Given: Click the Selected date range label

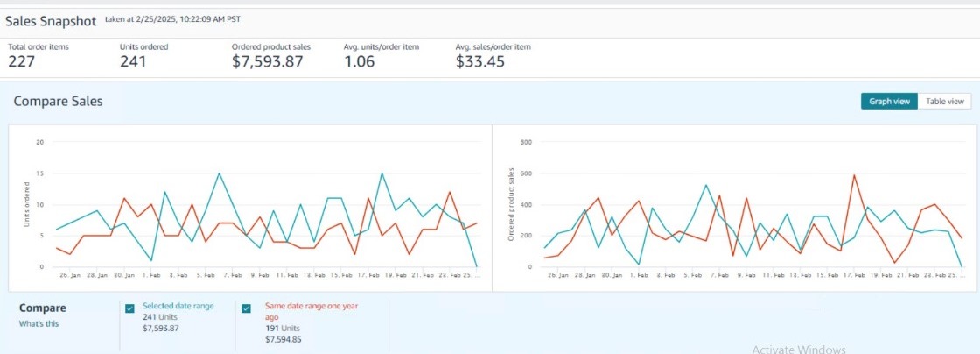Looking at the screenshot, I should pyautogui.click(x=178, y=306).
